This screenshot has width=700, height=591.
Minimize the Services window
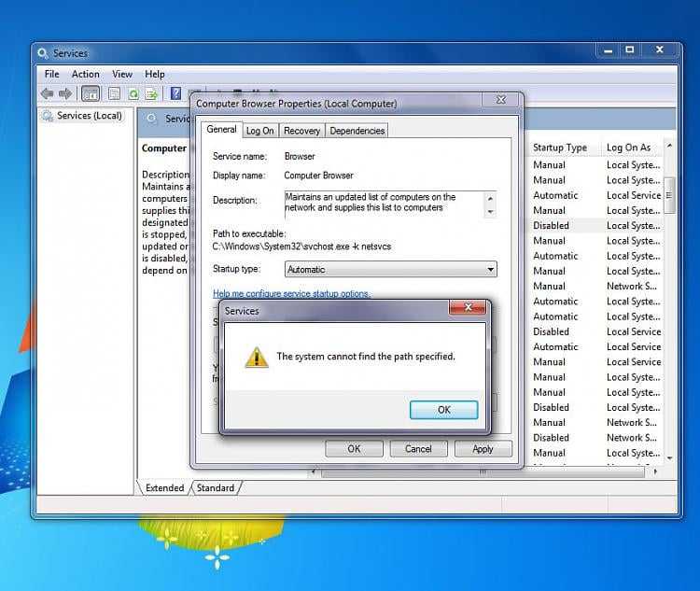coord(608,50)
